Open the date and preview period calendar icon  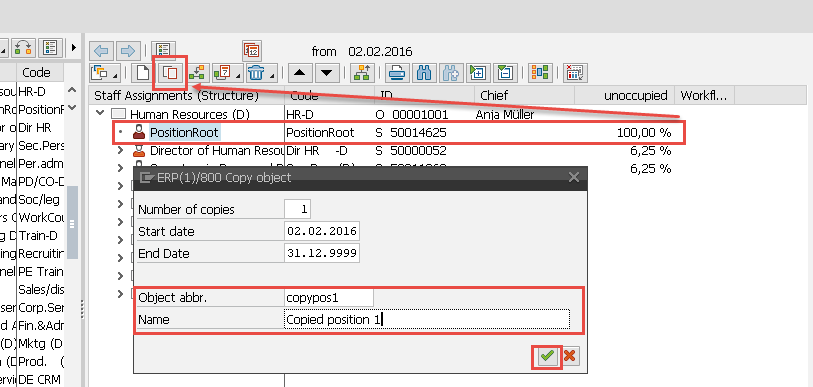pos(252,50)
